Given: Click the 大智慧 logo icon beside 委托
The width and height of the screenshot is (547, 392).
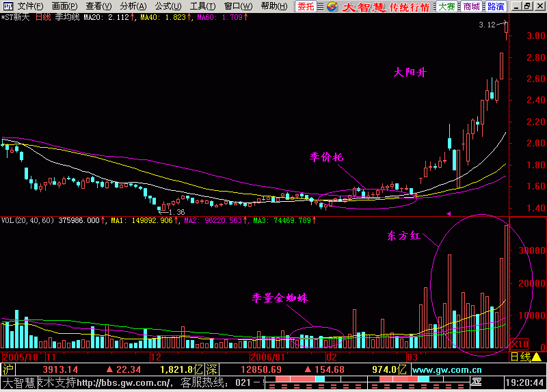Looking at the screenshot, I should [332, 6].
